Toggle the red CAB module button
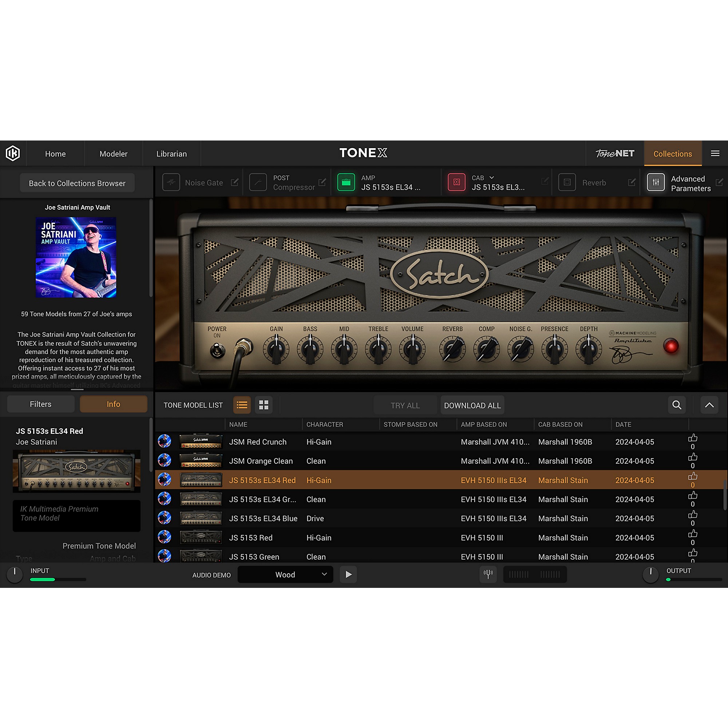Image resolution: width=728 pixels, height=728 pixels. pos(456,182)
